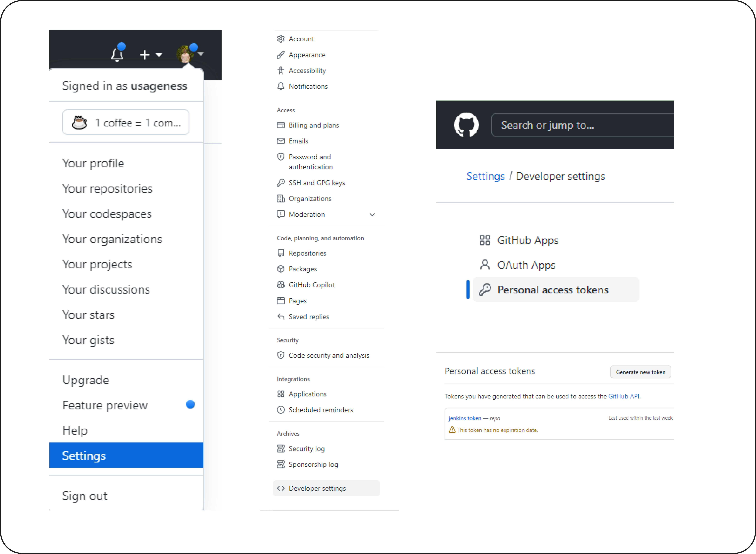Click the coffee status message box
This screenshot has height=554, width=756.
pyautogui.click(x=126, y=122)
